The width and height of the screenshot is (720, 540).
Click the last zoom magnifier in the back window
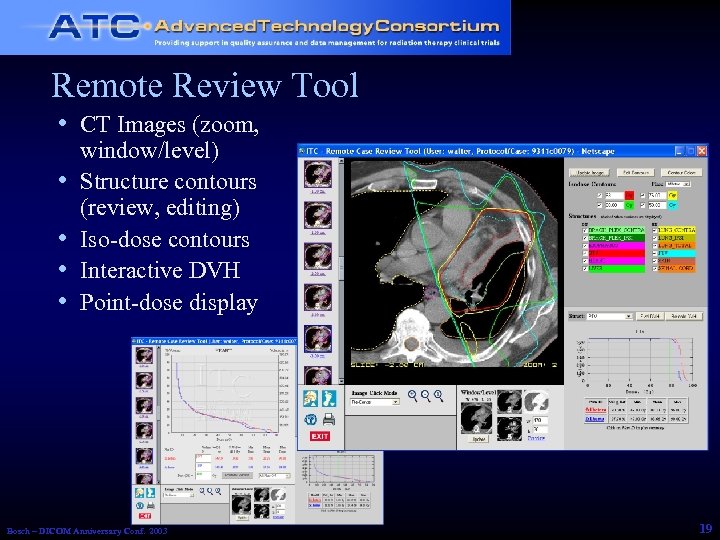[x=218, y=491]
